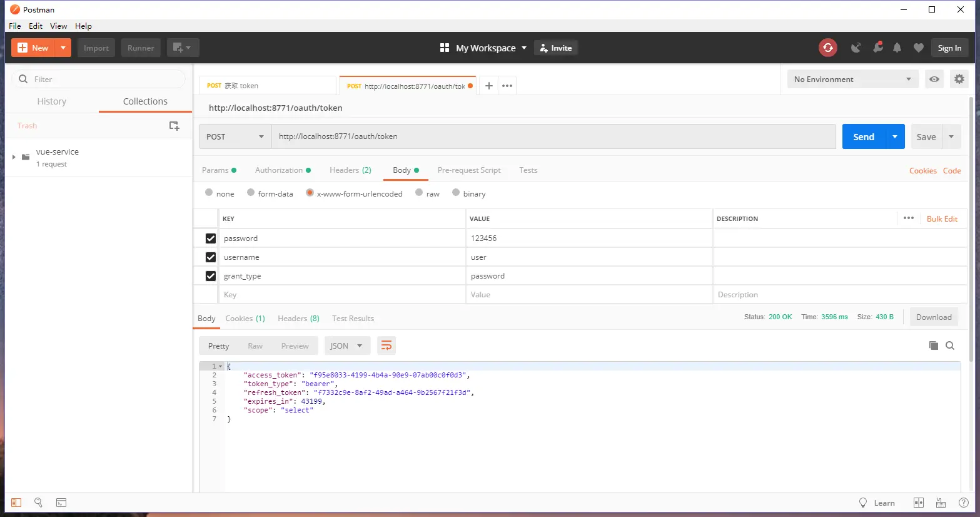This screenshot has width=980, height=517.
Task: Open the No Environment dropdown
Action: pyautogui.click(x=852, y=79)
